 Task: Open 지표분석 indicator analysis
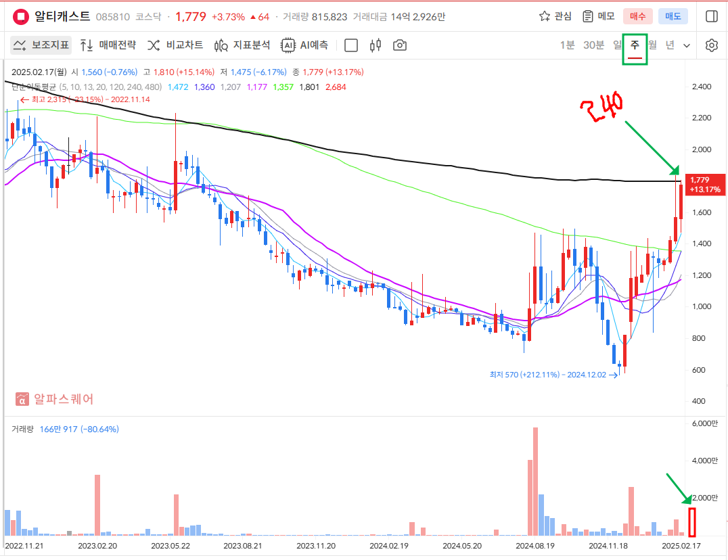coord(242,45)
